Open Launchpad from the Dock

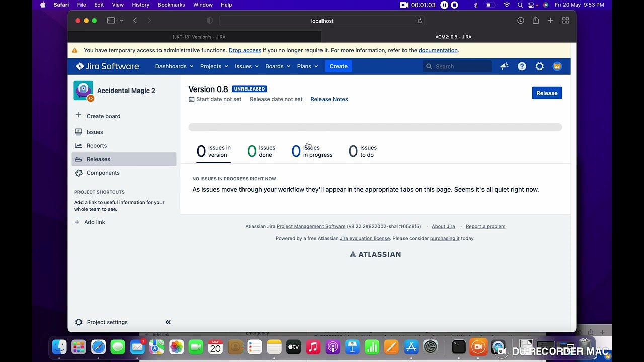(x=78, y=347)
